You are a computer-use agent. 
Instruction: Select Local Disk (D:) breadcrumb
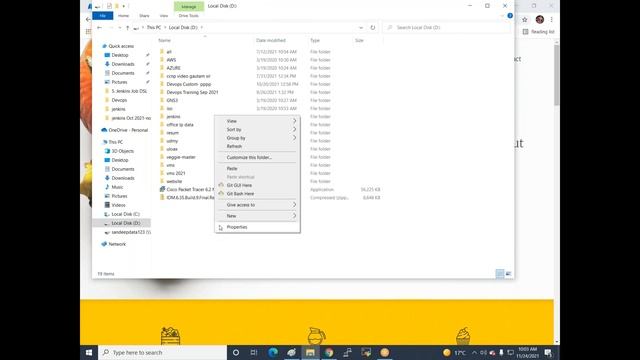(183, 27)
